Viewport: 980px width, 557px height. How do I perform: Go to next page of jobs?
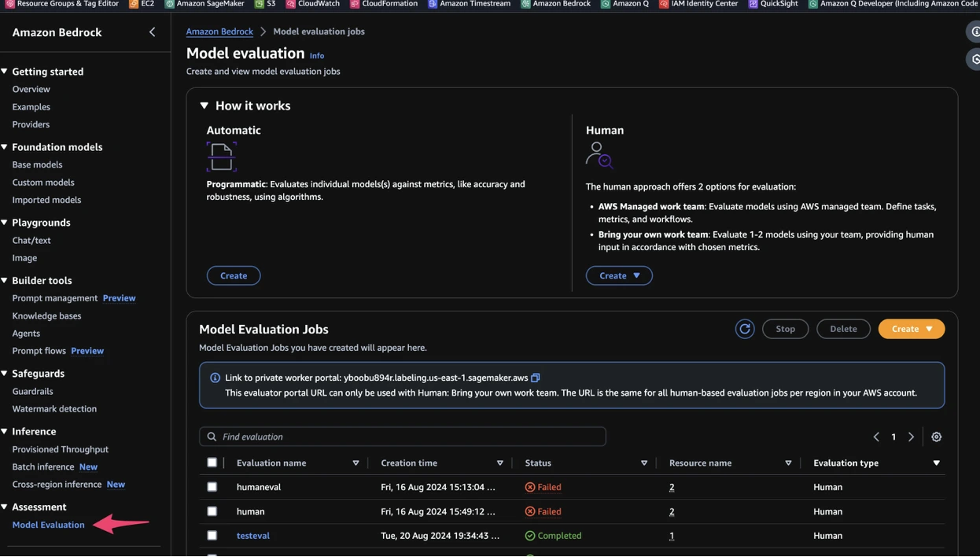click(911, 437)
